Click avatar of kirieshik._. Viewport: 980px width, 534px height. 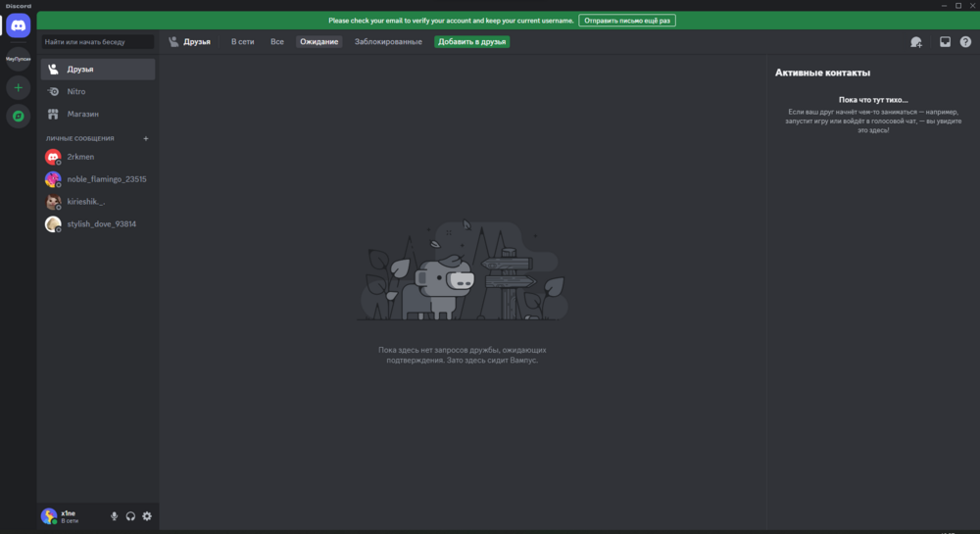pos(53,202)
